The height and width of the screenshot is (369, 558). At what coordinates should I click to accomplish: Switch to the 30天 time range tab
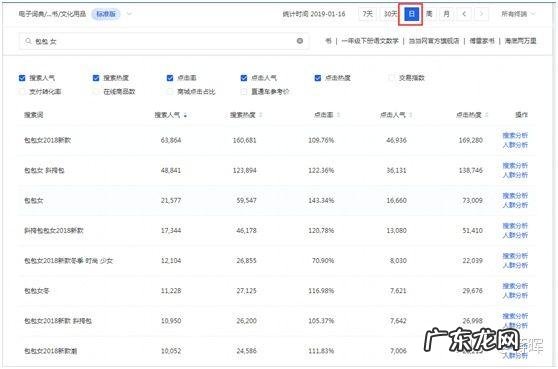pos(390,14)
